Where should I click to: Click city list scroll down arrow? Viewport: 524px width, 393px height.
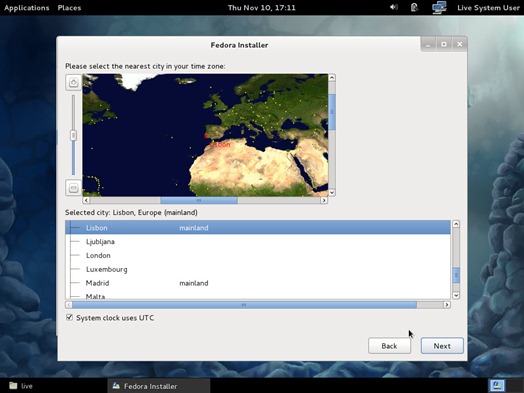pyautogui.click(x=456, y=295)
